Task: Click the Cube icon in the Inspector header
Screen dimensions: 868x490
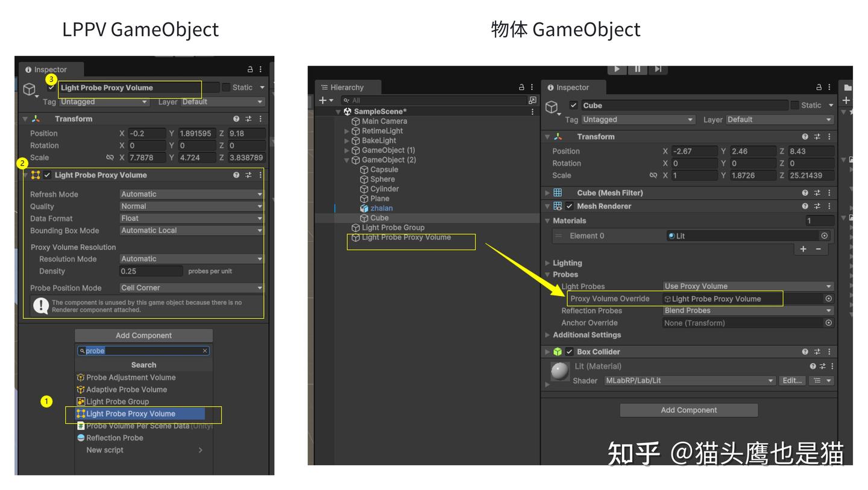Action: coord(552,105)
